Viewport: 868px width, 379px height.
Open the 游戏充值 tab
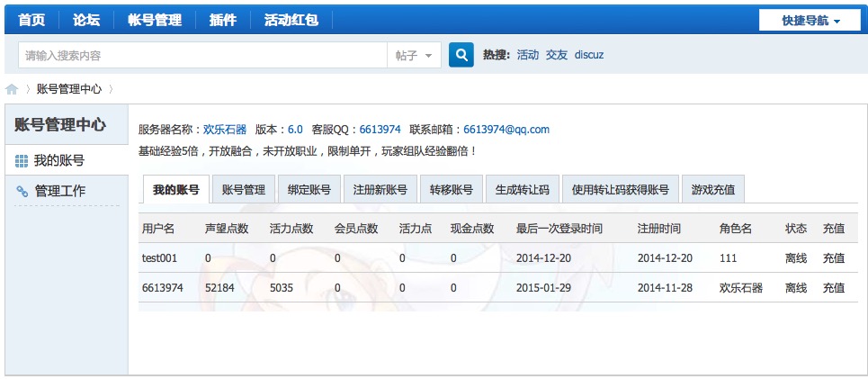712,190
